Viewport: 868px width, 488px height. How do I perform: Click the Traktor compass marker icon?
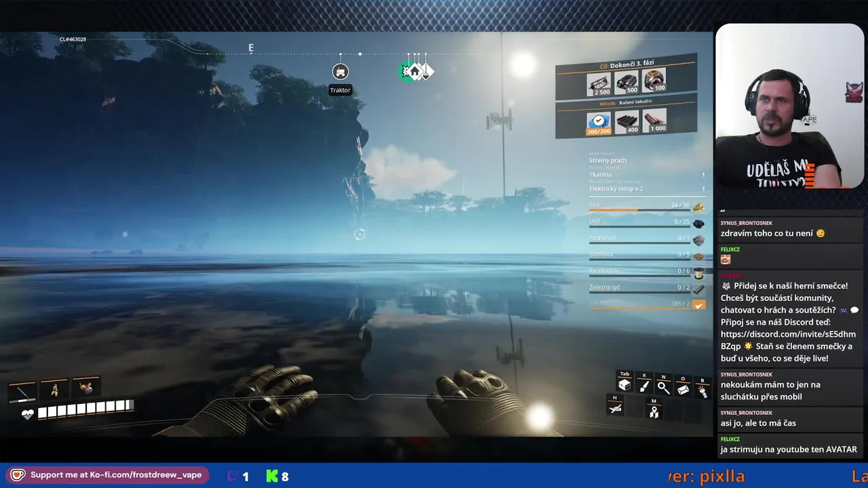point(340,72)
